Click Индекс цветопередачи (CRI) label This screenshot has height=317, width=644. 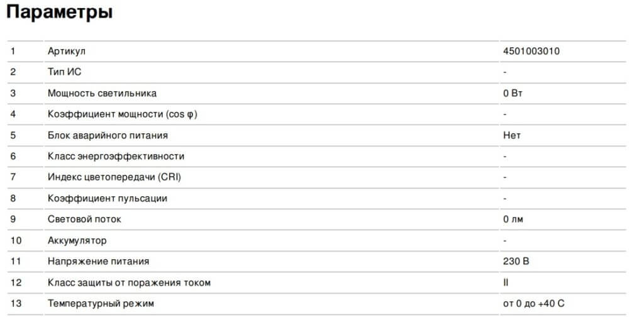click(114, 177)
